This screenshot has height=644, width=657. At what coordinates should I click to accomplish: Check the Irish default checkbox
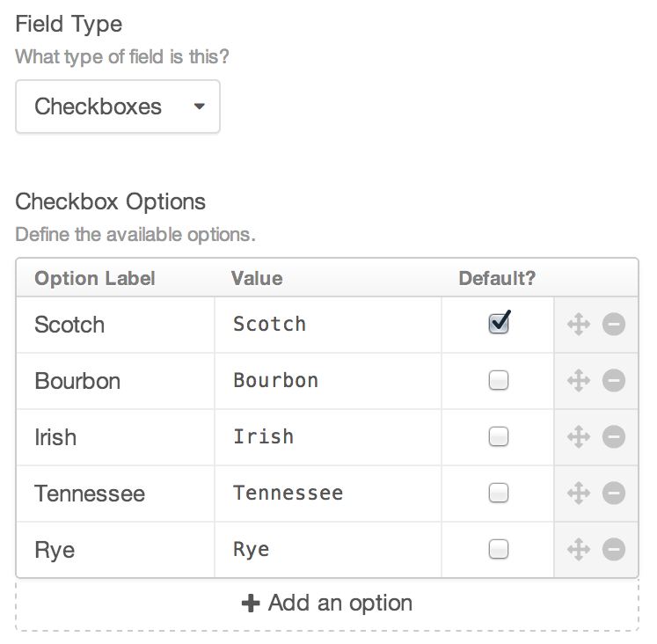click(x=499, y=437)
